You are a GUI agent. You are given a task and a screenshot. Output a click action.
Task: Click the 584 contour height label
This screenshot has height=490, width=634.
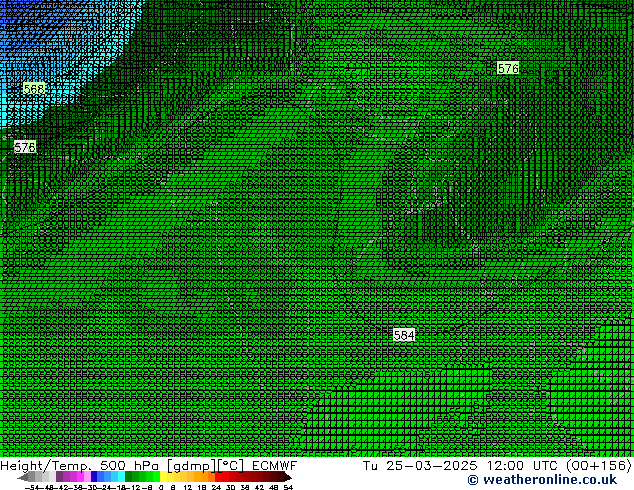pyautogui.click(x=404, y=335)
